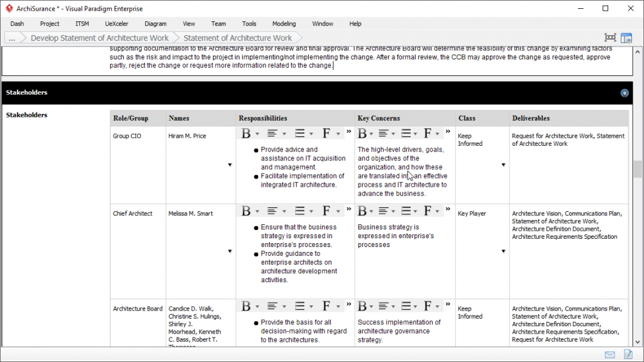This screenshot has width=644, height=362.
Task: Open the dropdown arrow beside Hiram M. Price
Action: (230, 165)
